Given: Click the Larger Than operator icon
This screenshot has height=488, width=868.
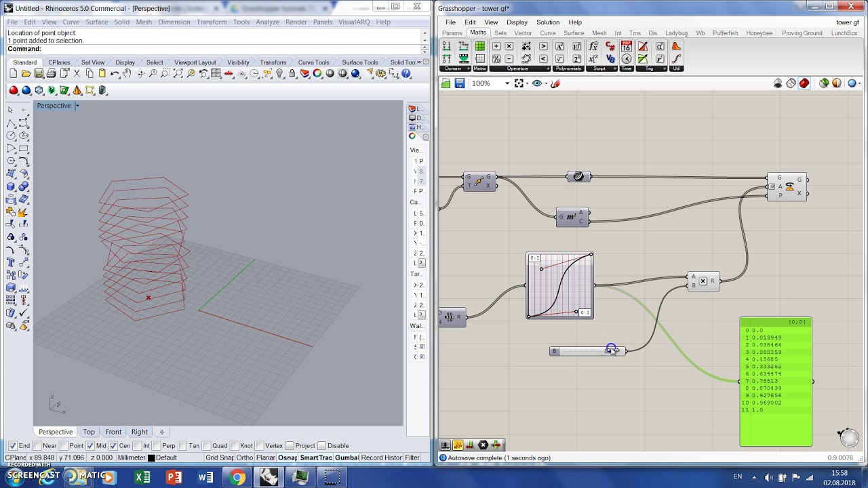Looking at the screenshot, I should tap(543, 46).
